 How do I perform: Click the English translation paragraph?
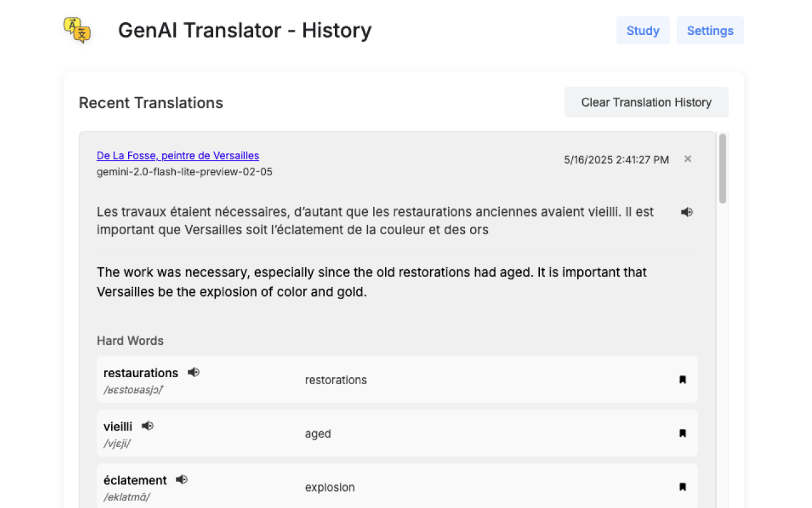point(371,282)
